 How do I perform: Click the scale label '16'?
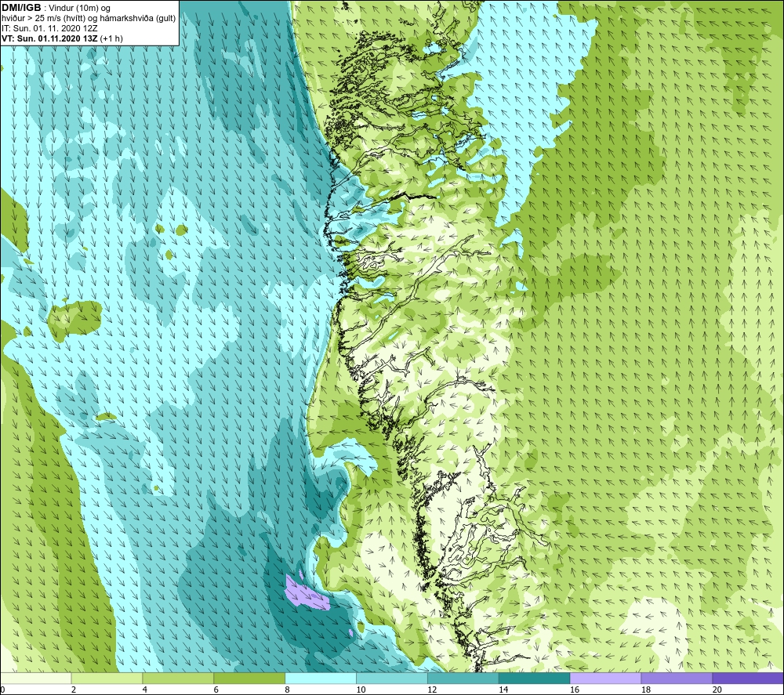[x=575, y=690]
